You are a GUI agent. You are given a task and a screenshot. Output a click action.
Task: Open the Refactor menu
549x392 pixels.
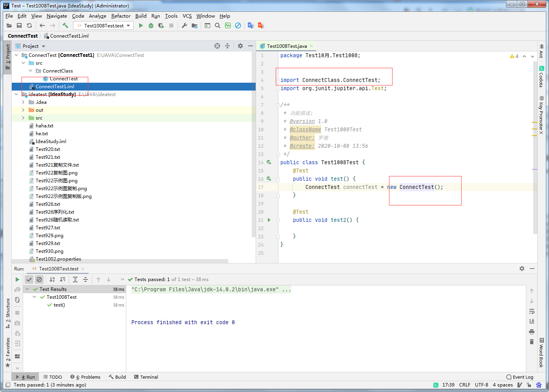click(x=121, y=16)
